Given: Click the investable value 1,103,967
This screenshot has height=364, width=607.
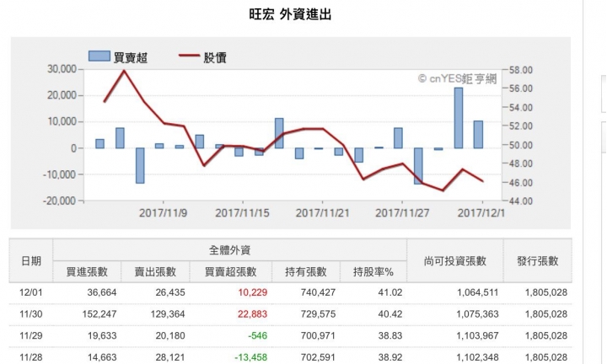Looking at the screenshot, I should tap(478, 335).
